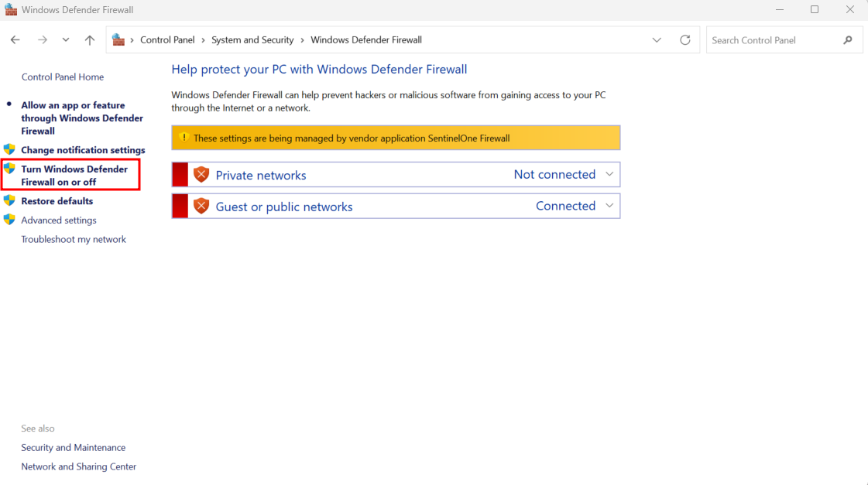Viewport: 868px width, 485px height.
Task: Click the Restore defaults link
Action: (x=57, y=201)
